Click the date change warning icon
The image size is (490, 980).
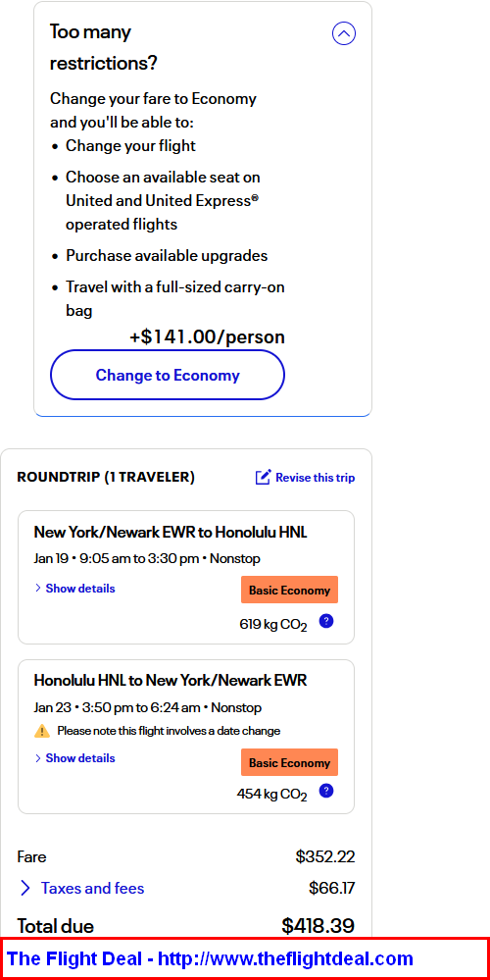tap(42, 731)
